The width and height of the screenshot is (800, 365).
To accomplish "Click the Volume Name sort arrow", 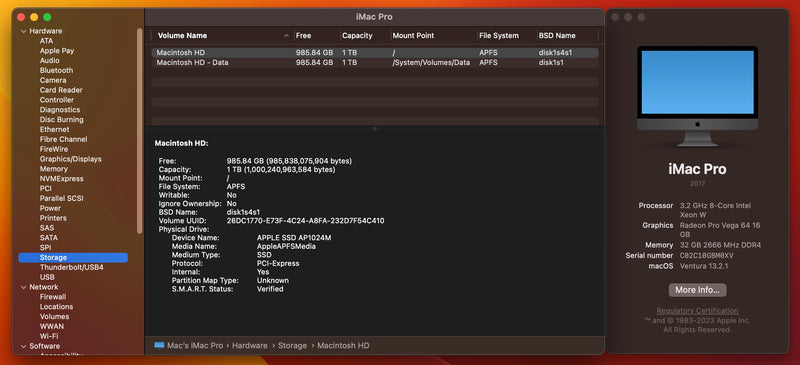I will (x=286, y=36).
